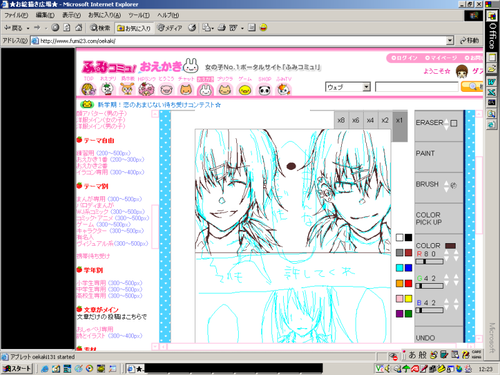This screenshot has height=375, width=500.
Task: Click the Edit page icon in toolbar
Action: pyautogui.click(x=233, y=28)
